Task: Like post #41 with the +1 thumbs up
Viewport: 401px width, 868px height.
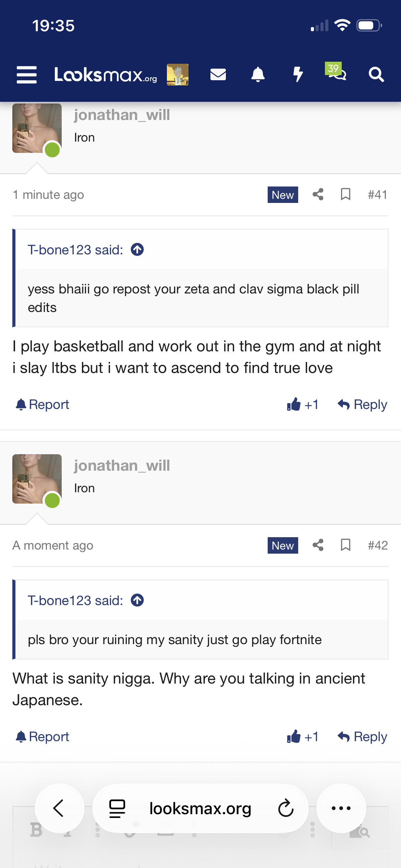Action: pos(303,405)
